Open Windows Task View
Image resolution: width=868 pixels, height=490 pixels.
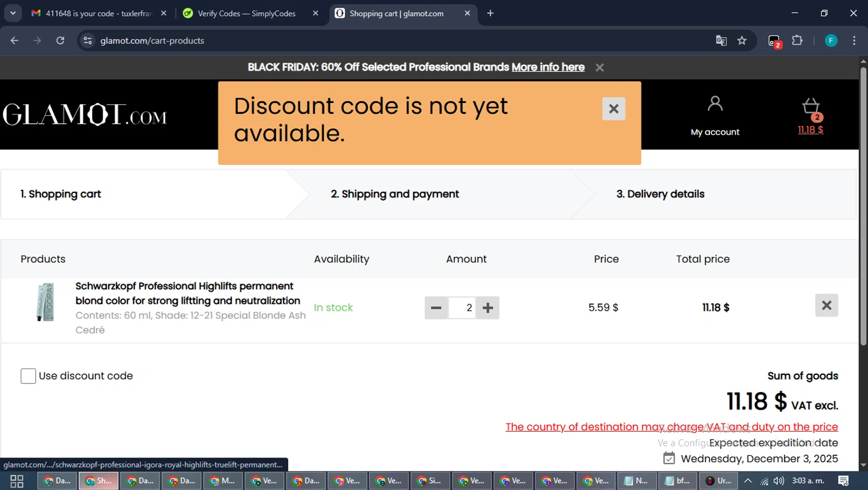point(17,481)
